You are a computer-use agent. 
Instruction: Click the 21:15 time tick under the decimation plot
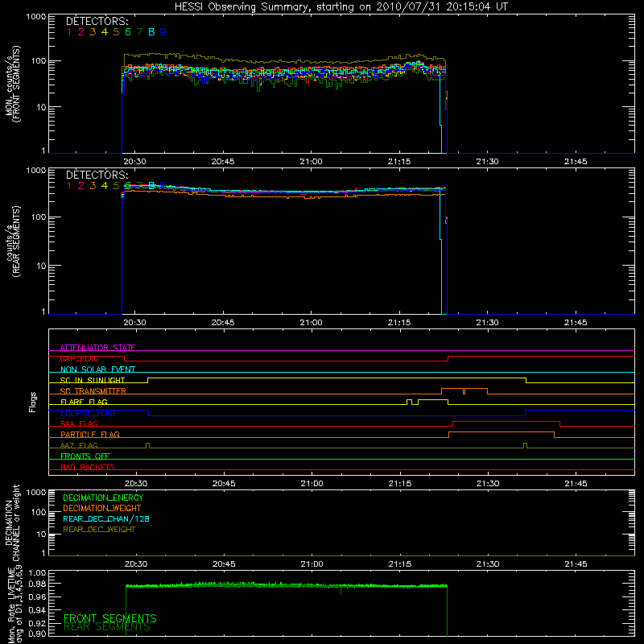[399, 564]
